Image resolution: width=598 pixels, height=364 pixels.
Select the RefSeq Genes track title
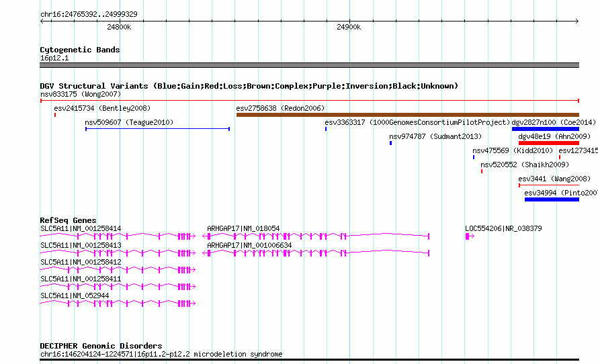[x=68, y=220]
